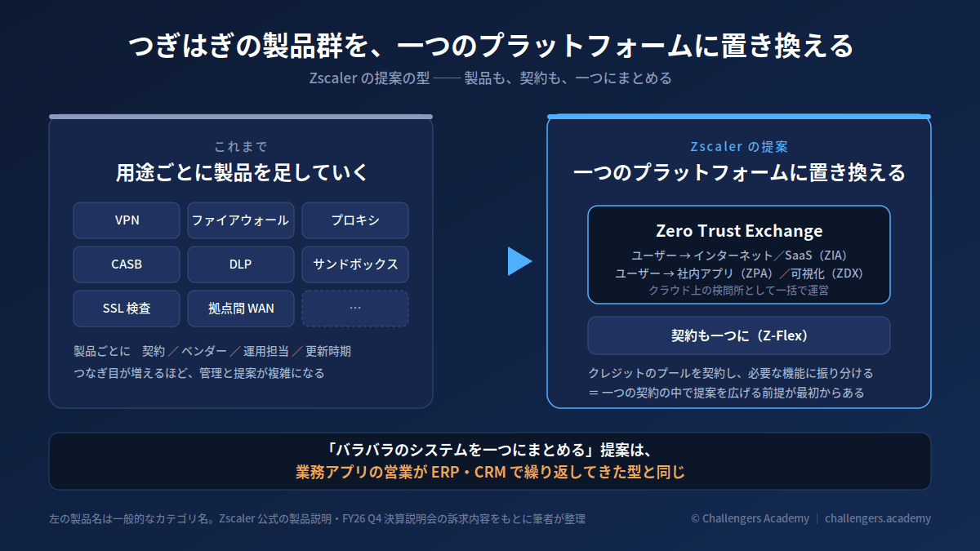Click the blue right-pointing arrow between panels

click(519, 261)
